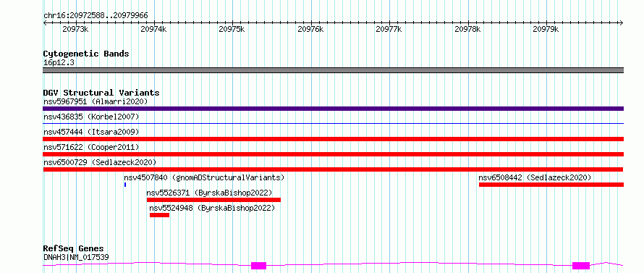
Task: Select the red bar under nsv6500729
Action: (x=333, y=169)
